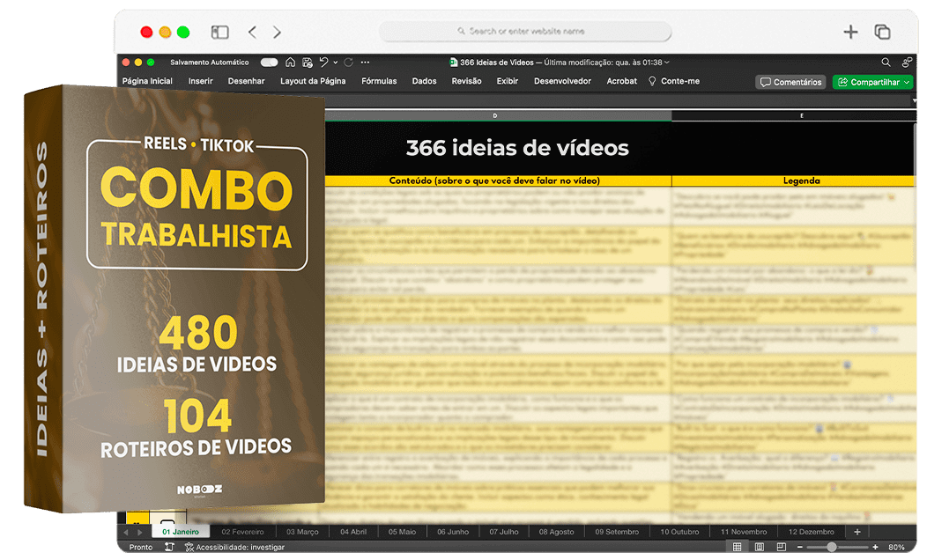This screenshot has width=927, height=560.
Task: Select the Normal view grid icon
Action: (737, 547)
